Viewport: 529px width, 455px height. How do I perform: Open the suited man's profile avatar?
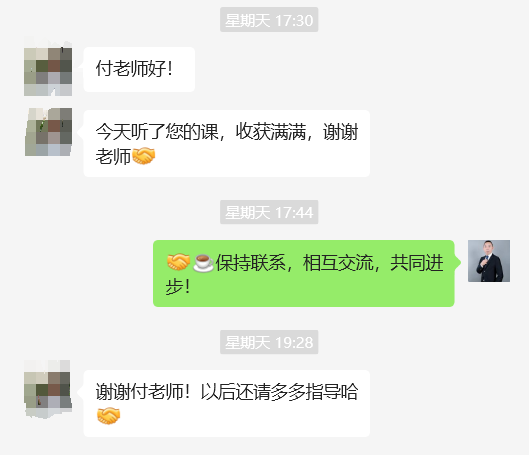click(x=489, y=261)
